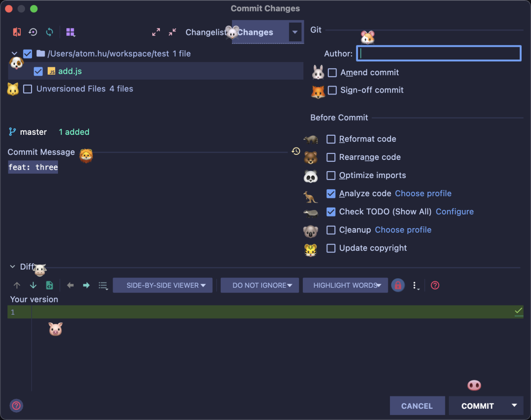Enable the Cleanup checkbox
This screenshot has height=420, width=531.
[x=331, y=230]
